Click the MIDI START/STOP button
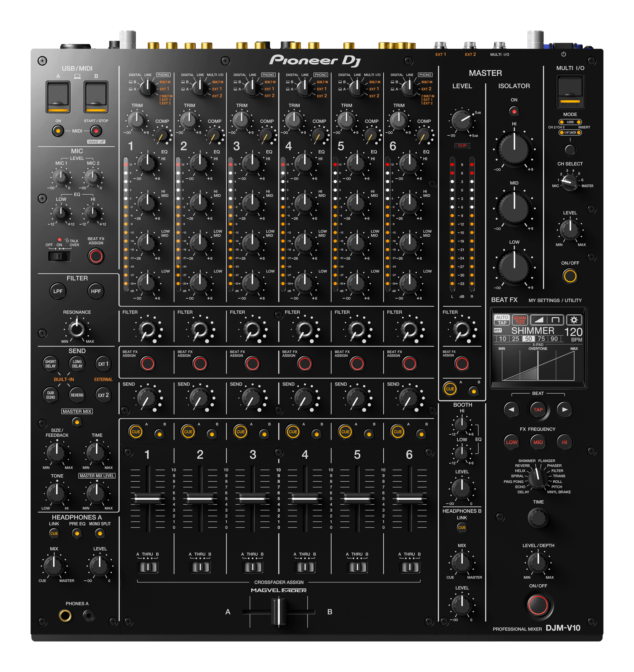 click(x=96, y=131)
